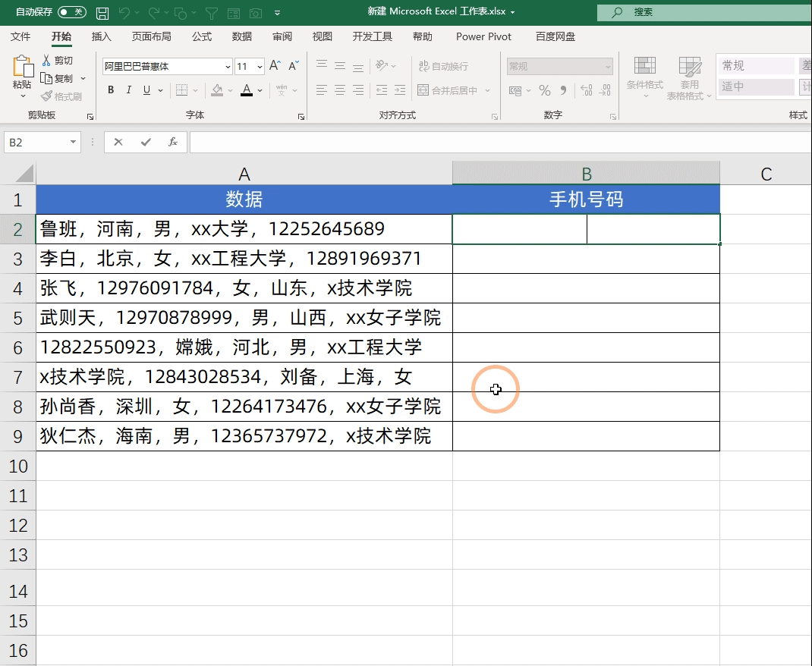The height and width of the screenshot is (666, 812).
Task: Switch to the 视图 ribbon tab
Action: [x=322, y=36]
